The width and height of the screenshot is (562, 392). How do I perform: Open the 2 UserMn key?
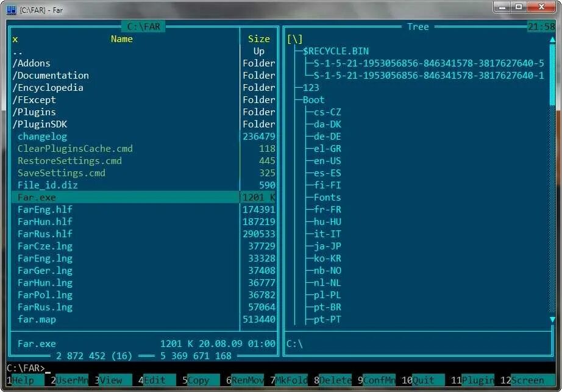(x=69, y=380)
